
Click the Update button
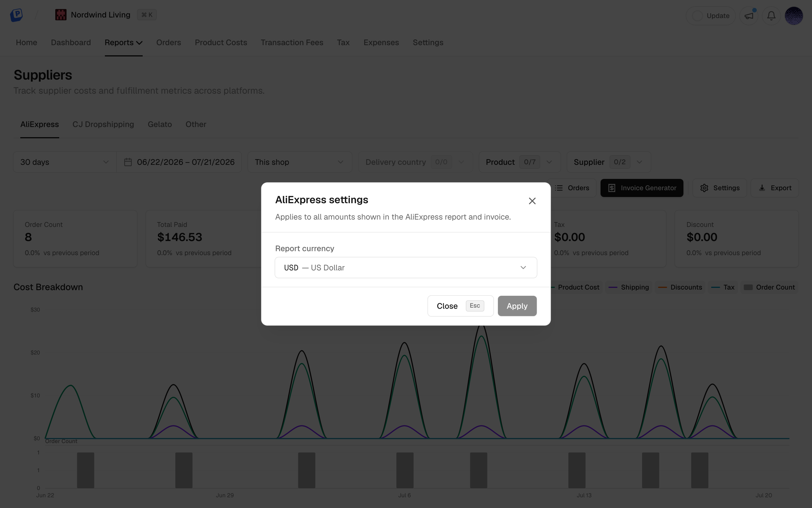click(x=711, y=16)
